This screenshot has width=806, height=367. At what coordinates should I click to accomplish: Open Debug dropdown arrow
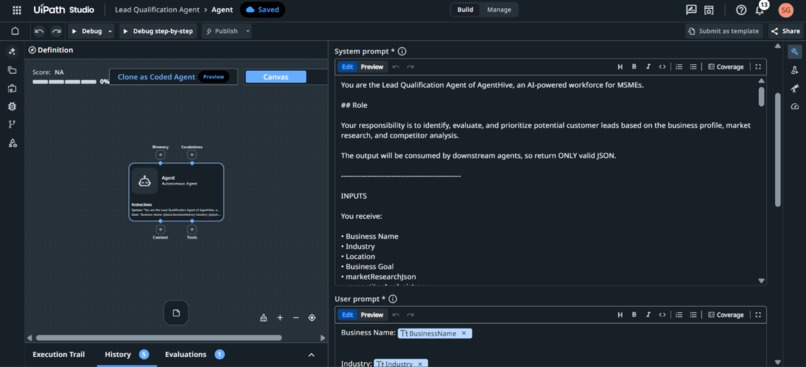click(110, 31)
